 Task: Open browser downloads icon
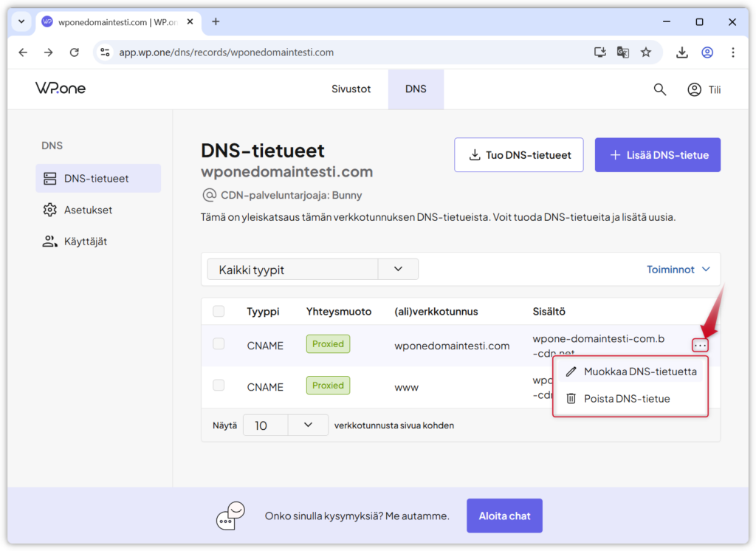pos(681,52)
